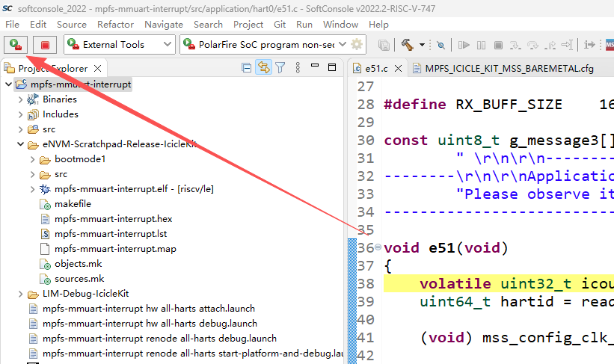The width and height of the screenshot is (614, 364).
Task: Minimize the Project Explorer panel
Action: pyautogui.click(x=315, y=66)
